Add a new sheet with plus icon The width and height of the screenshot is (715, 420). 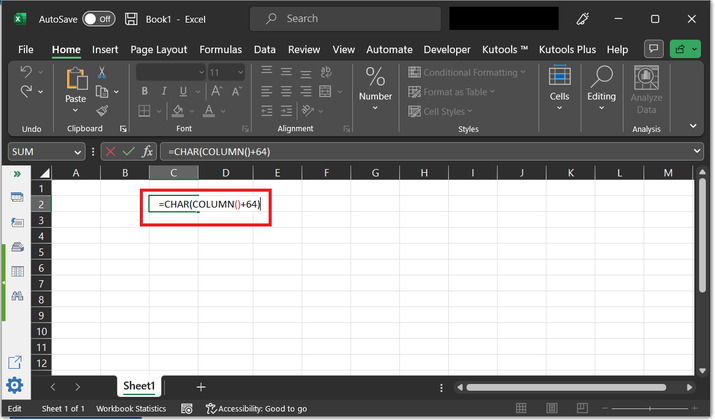[201, 387]
